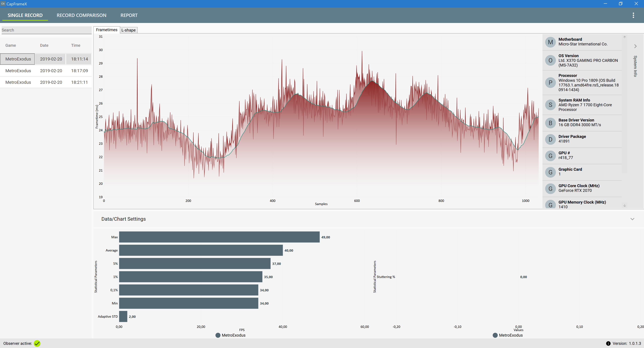Screen dimensions: 644x348
Task: Open the L-shape chart tab
Action: [x=128, y=30]
